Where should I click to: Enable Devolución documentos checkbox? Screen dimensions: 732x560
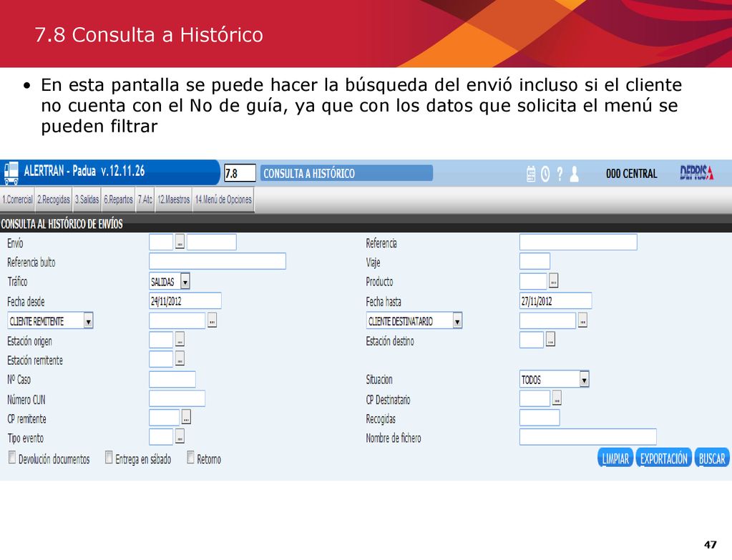pos(12,457)
